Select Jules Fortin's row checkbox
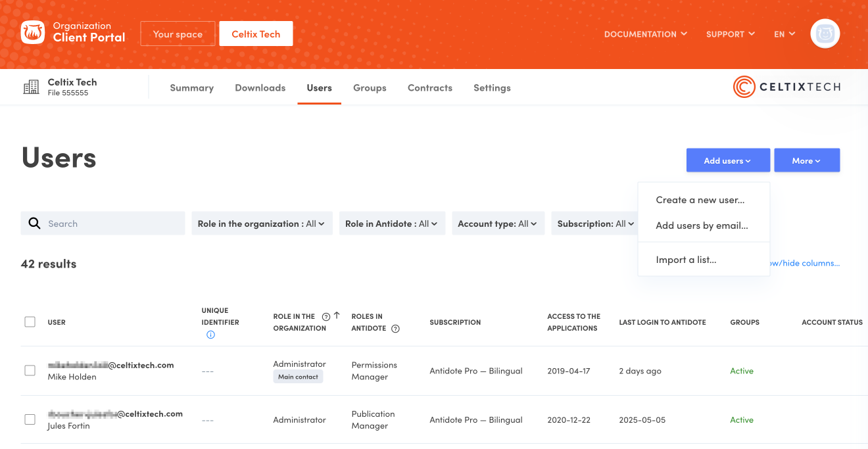Screen dimensions: 868x449 pyautogui.click(x=30, y=419)
